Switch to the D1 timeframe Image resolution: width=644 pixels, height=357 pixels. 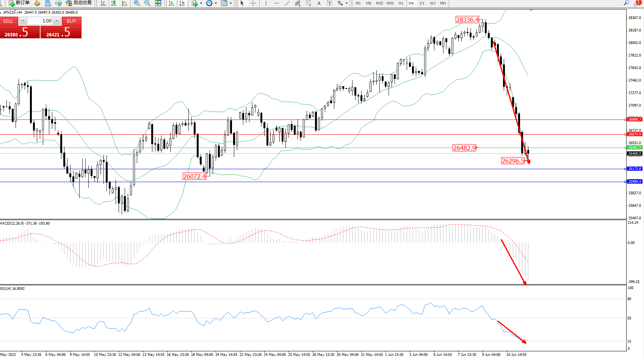pyautogui.click(x=422, y=3)
